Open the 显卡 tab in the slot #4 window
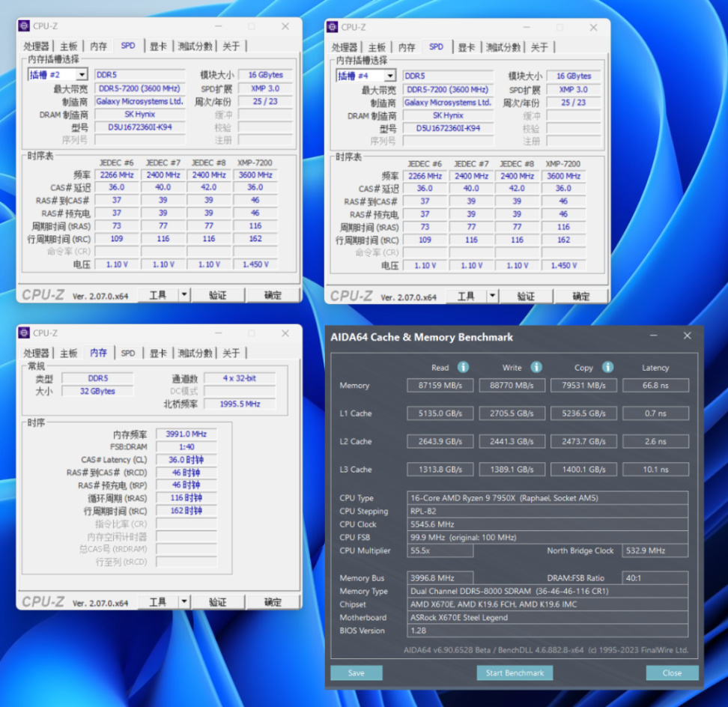Screen dimensions: 728x707 (x=466, y=47)
